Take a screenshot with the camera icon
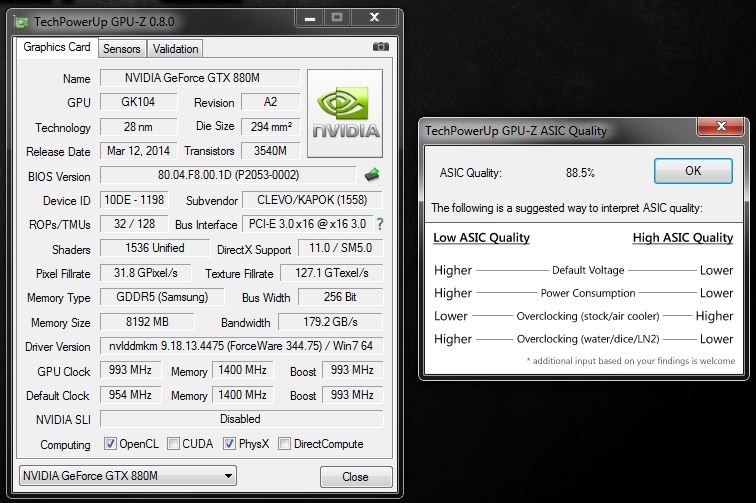 pyautogui.click(x=381, y=47)
